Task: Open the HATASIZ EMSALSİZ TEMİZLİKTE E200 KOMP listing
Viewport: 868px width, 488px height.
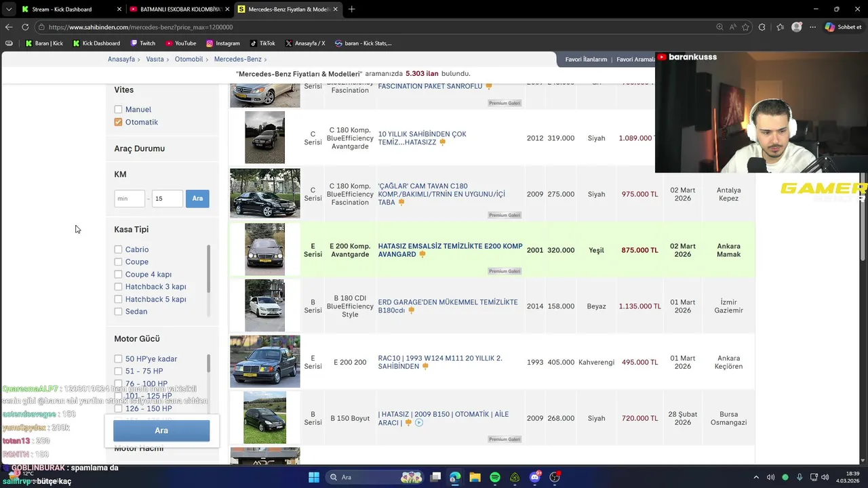Action: point(450,250)
